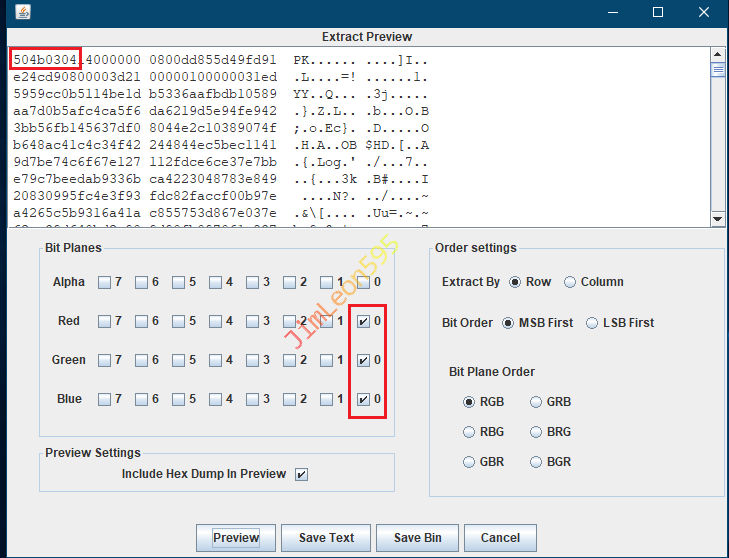Uncheck Blue bit plane 0 checkbox
Screen dimensions: 729x558
click(x=363, y=399)
